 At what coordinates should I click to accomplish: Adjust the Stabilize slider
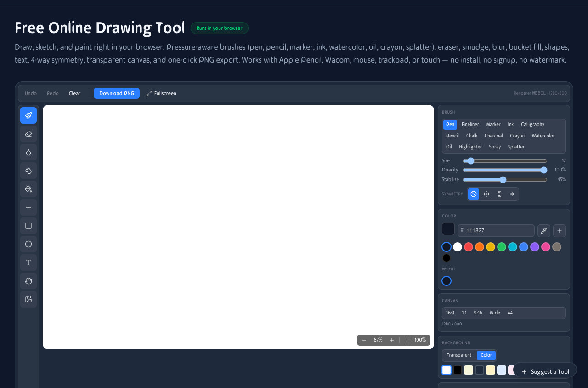click(505, 180)
